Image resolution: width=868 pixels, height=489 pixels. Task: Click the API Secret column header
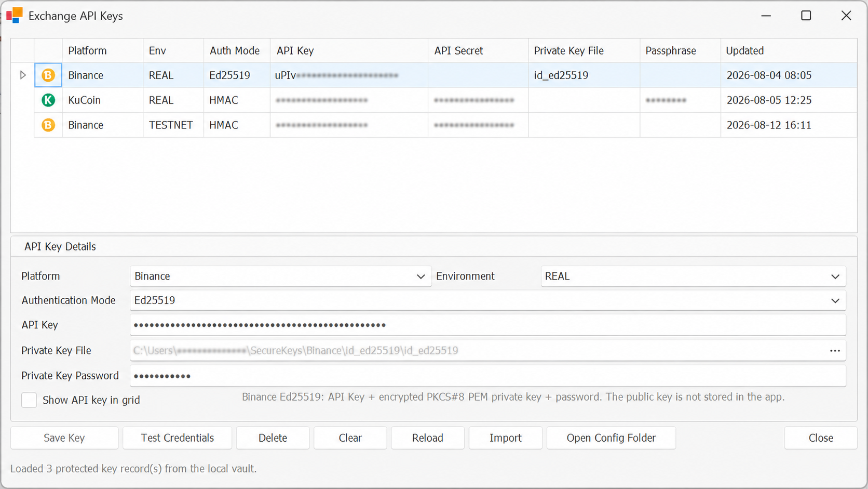pyautogui.click(x=478, y=51)
